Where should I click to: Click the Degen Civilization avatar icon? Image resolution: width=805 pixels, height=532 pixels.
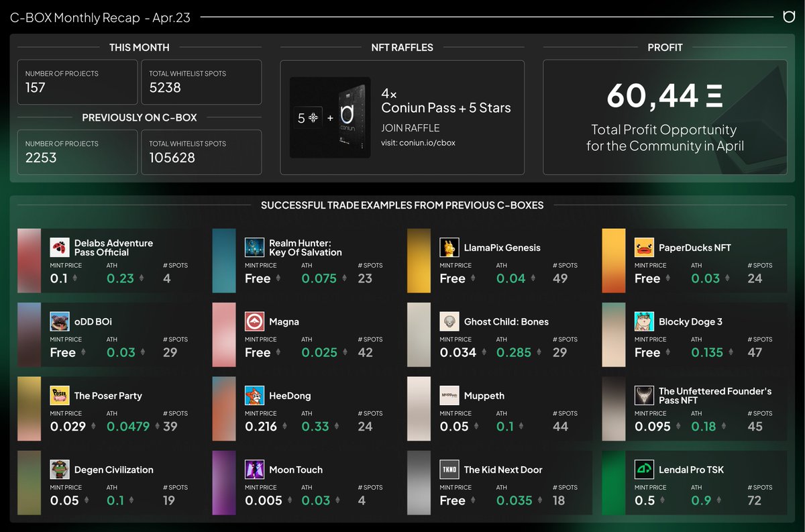(60, 470)
